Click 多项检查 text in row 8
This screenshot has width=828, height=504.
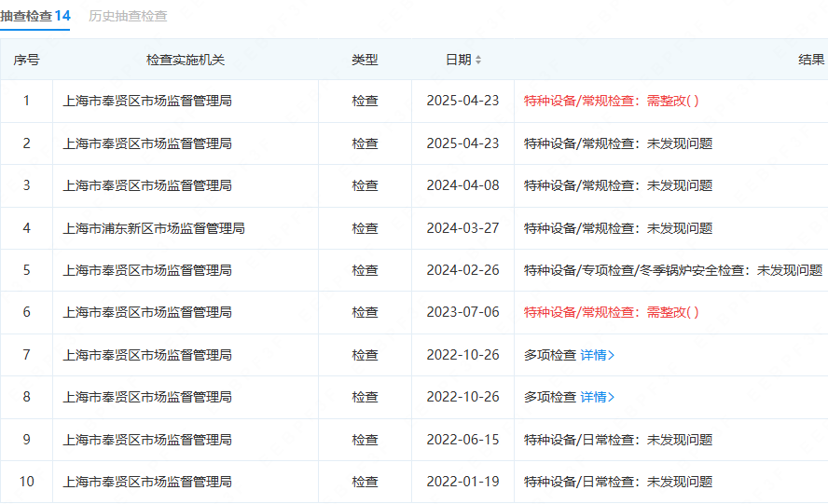pos(550,397)
